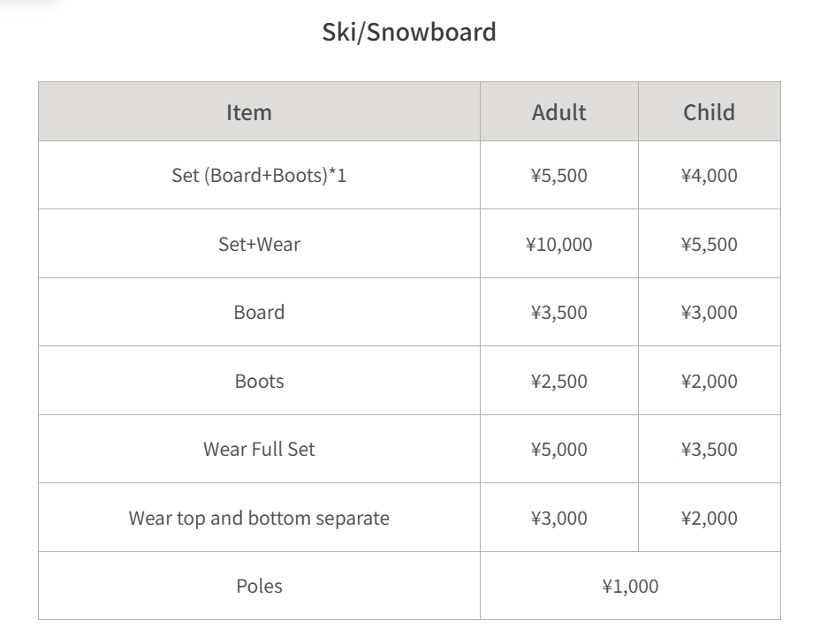Select the Wear Full Set label
The image size is (820, 644).
(x=260, y=449)
